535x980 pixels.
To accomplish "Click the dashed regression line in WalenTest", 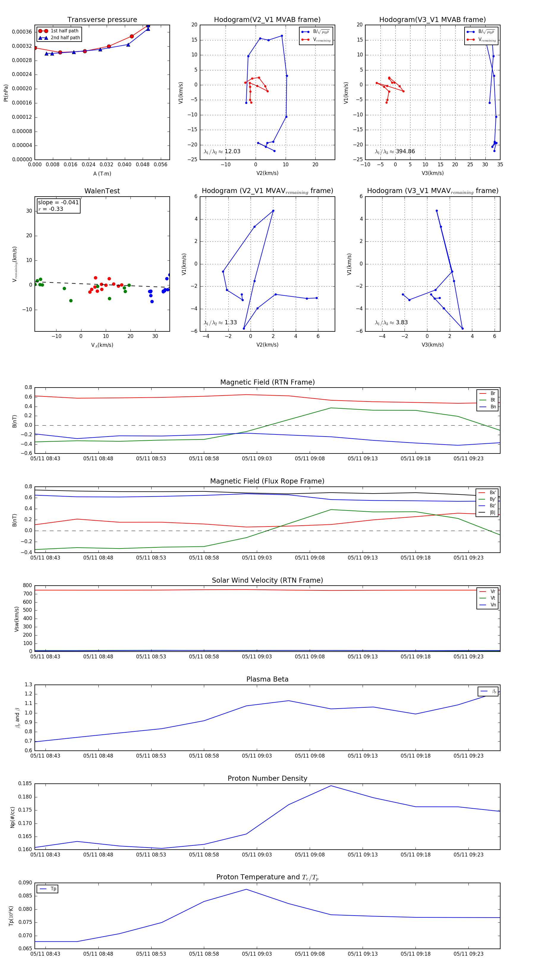I will click(x=102, y=284).
